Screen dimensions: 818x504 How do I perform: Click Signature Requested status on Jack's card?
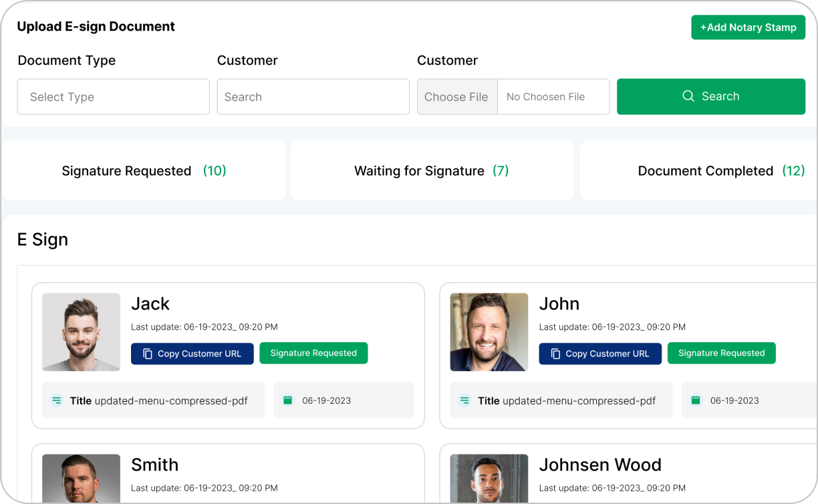click(313, 353)
